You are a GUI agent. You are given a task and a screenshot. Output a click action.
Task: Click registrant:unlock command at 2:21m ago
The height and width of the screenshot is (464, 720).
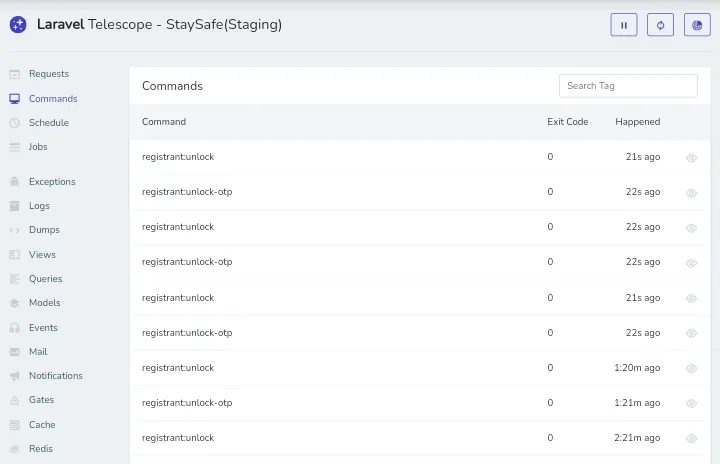pos(178,438)
